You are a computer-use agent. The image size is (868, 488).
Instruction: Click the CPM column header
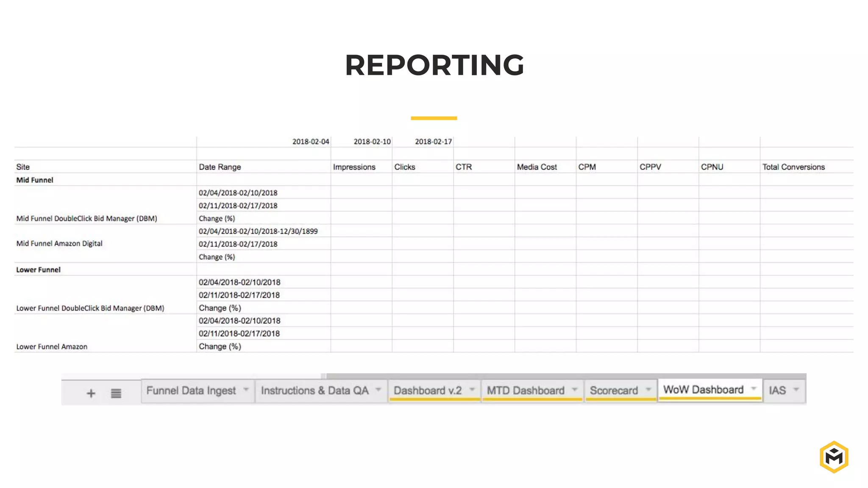pyautogui.click(x=607, y=167)
